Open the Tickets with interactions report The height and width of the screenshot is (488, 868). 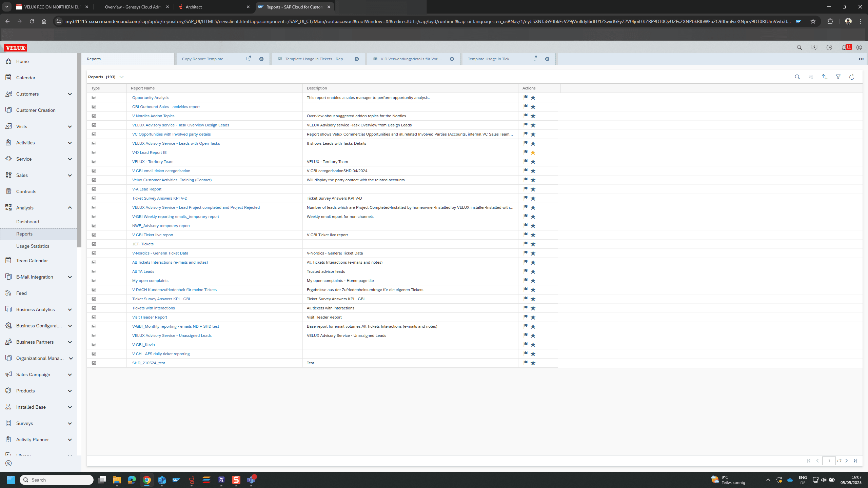coord(153,308)
